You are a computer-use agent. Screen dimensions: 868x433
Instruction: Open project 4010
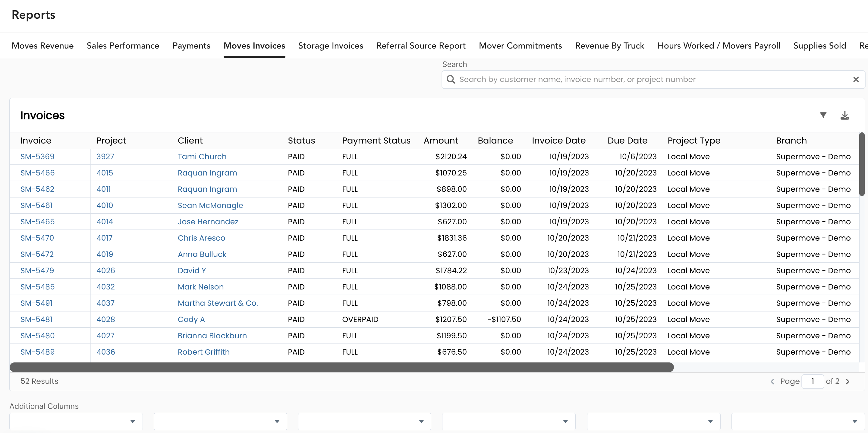(x=105, y=205)
